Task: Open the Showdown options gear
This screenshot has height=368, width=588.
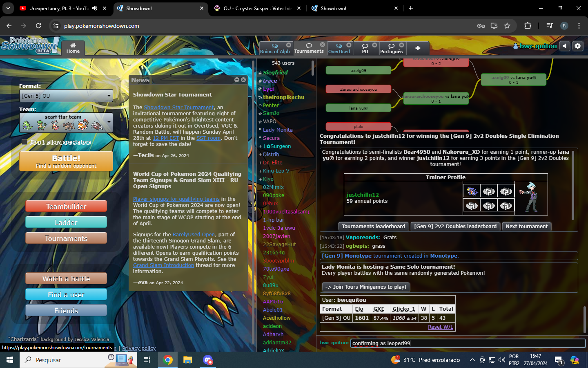Action: pyautogui.click(x=577, y=46)
